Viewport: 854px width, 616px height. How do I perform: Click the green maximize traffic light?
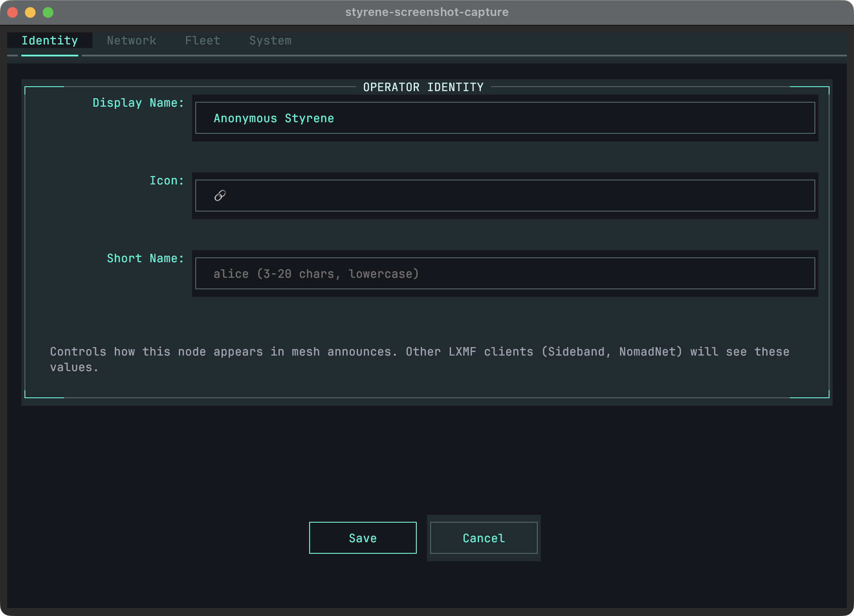(x=48, y=12)
